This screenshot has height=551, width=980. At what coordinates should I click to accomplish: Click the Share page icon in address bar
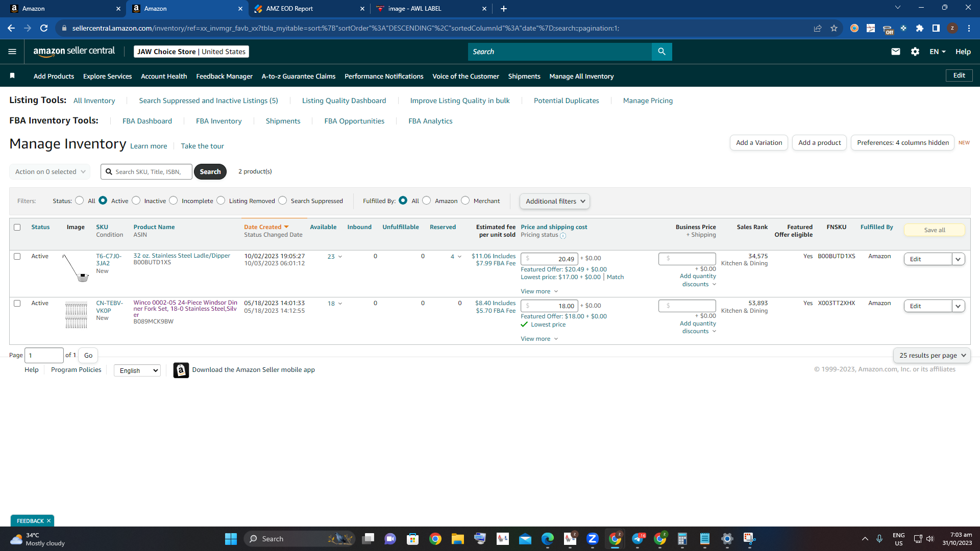[818, 28]
